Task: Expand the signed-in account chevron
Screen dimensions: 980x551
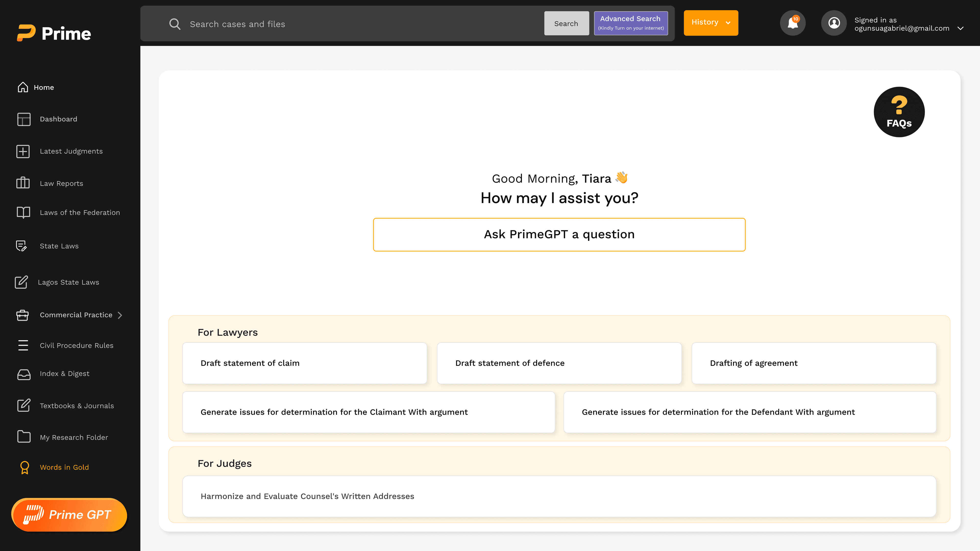Action: [960, 28]
